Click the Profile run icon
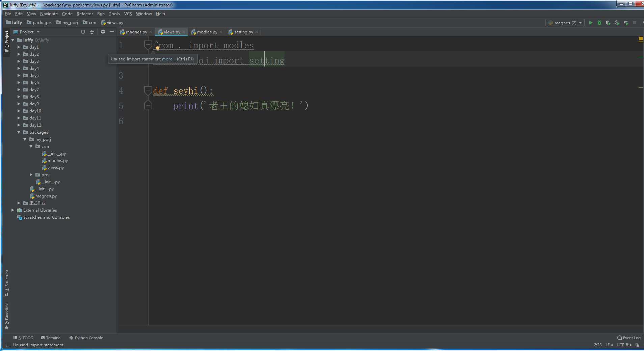Viewport: 644px width, 351px height. click(617, 23)
